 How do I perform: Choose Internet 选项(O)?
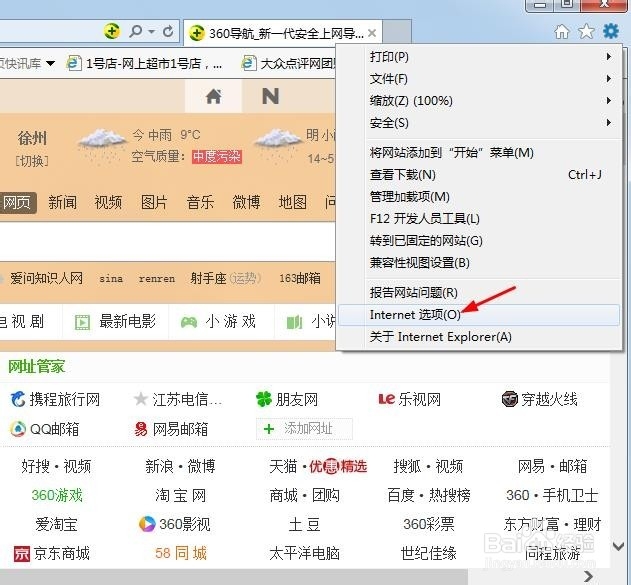479,315
